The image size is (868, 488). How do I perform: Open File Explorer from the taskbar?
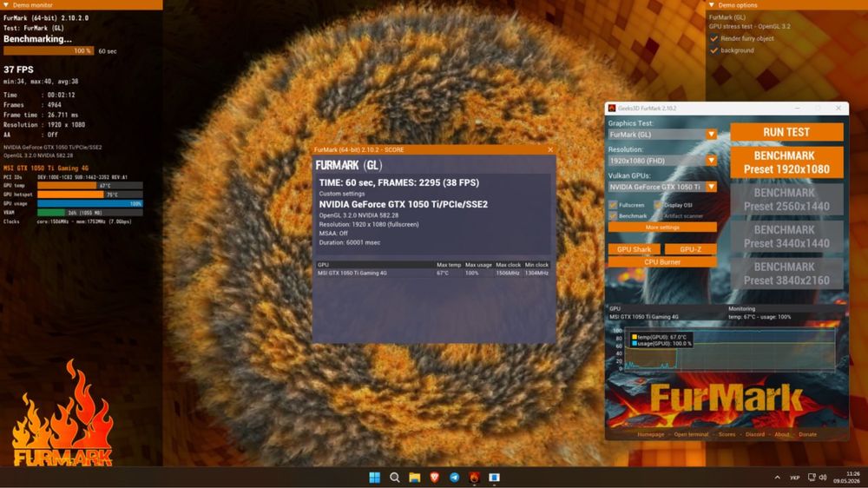tap(415, 478)
